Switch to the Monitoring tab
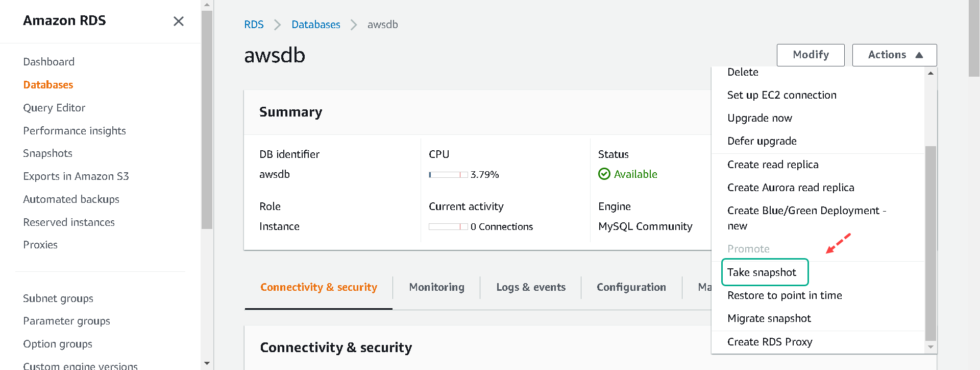The width and height of the screenshot is (980, 370). (436, 287)
